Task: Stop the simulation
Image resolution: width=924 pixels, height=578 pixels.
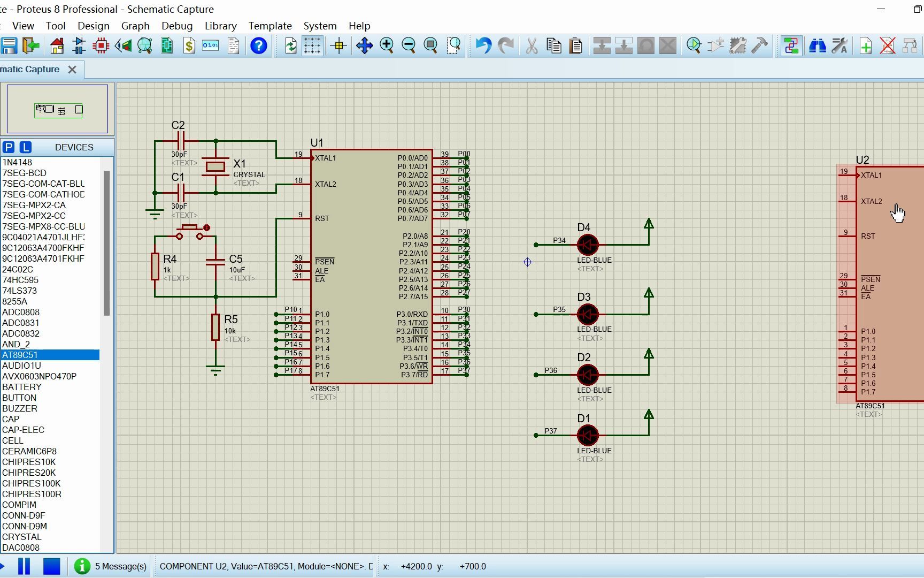Action: (x=52, y=566)
